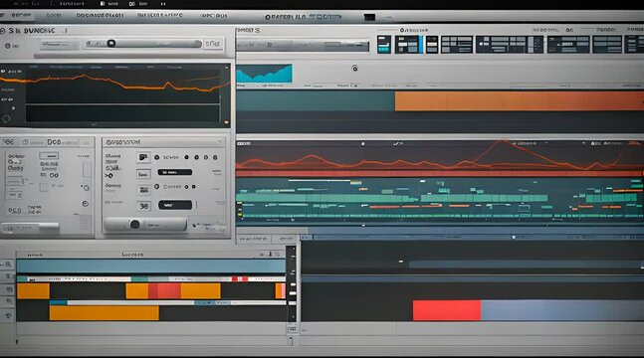
Task: Click the rightmost icon at top-right of the bottom-left timeline
Action: click(x=278, y=255)
